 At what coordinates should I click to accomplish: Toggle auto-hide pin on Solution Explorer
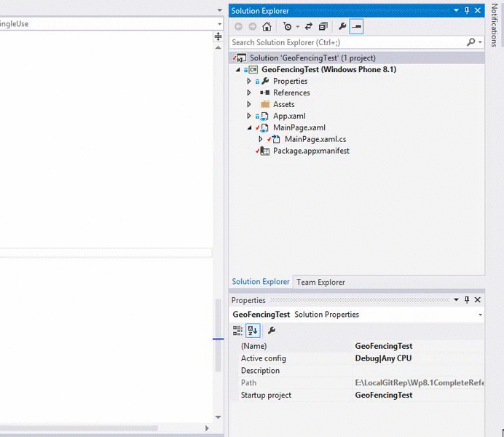[467, 11]
